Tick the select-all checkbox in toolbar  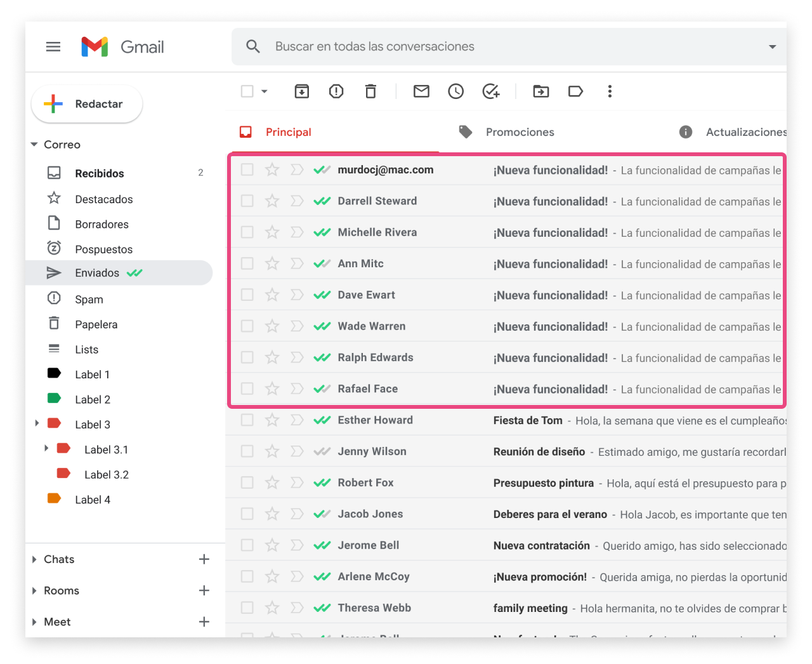tap(247, 91)
